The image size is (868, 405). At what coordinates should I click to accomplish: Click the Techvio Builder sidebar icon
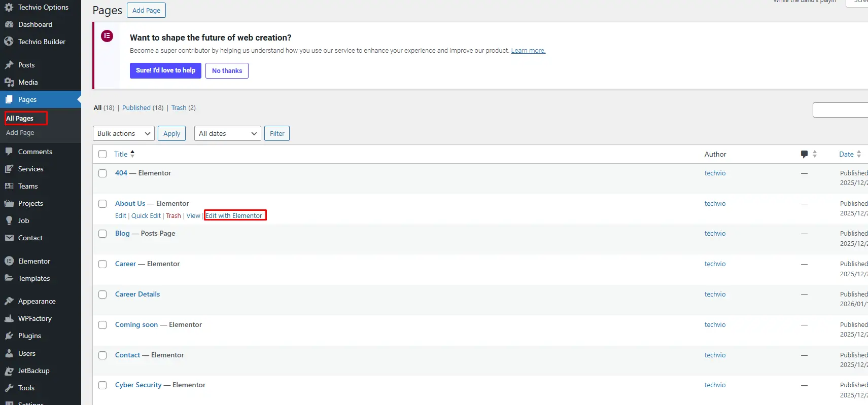[9, 42]
